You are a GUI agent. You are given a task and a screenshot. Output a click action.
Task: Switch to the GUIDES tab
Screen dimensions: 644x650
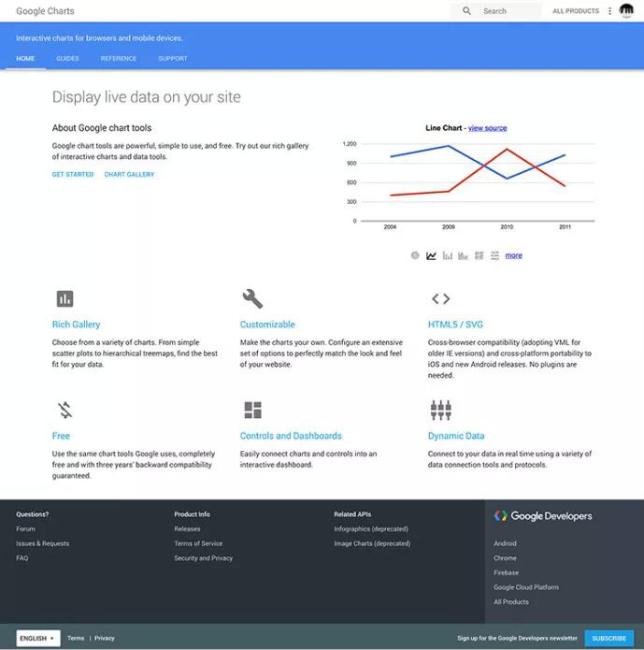pos(67,58)
